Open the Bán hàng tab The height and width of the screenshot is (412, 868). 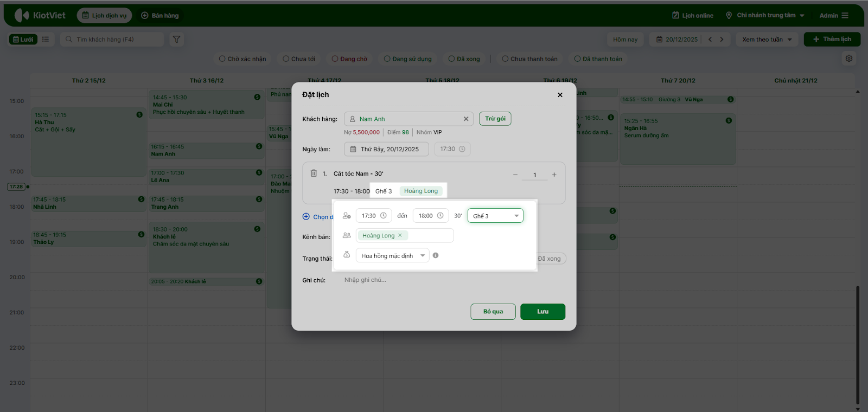point(160,15)
